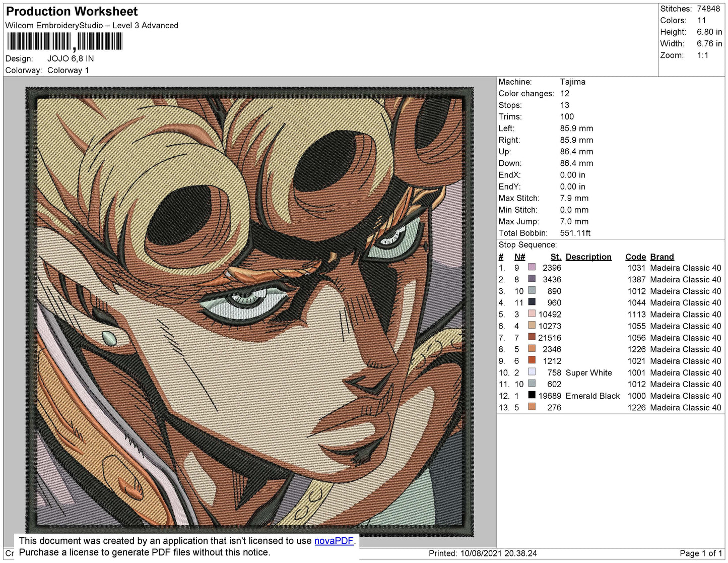Select color swatch for stop 1 code 1031
Image resolution: width=728 pixels, height=563 pixels.
coord(532,267)
